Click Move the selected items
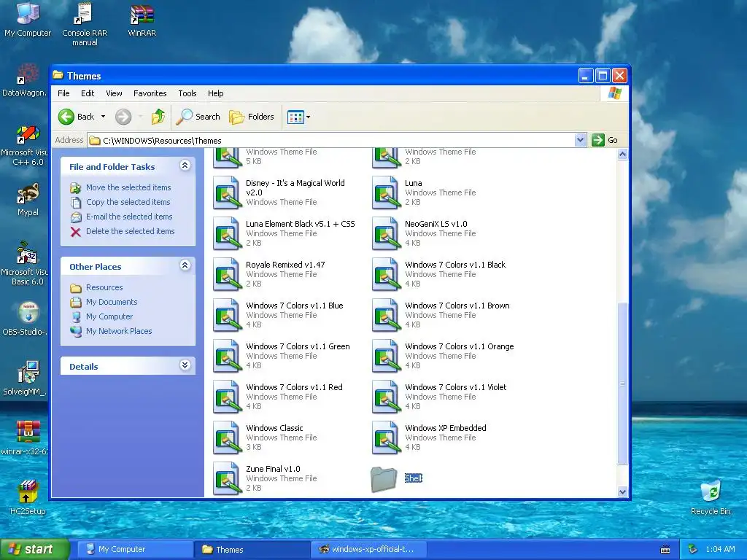The image size is (747, 560). coord(128,187)
